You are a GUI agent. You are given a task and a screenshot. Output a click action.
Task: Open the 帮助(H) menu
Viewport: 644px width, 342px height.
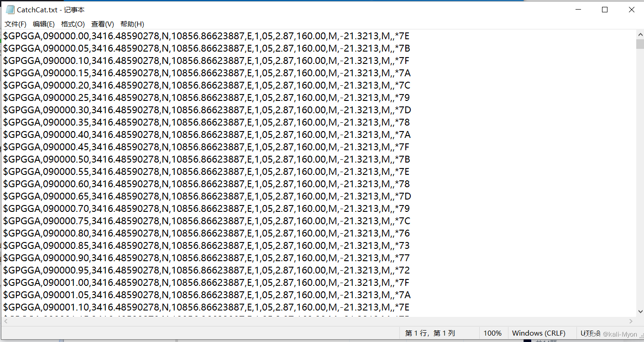tap(131, 24)
